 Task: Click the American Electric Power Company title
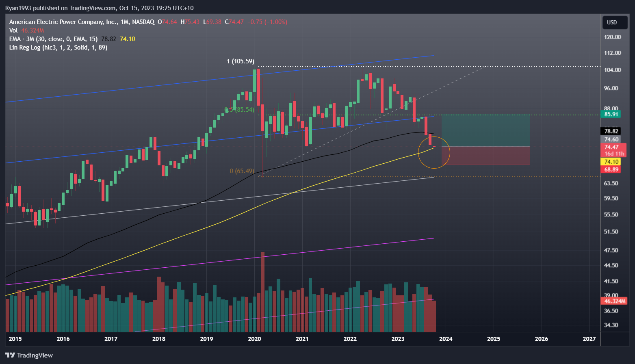[x=82, y=22]
